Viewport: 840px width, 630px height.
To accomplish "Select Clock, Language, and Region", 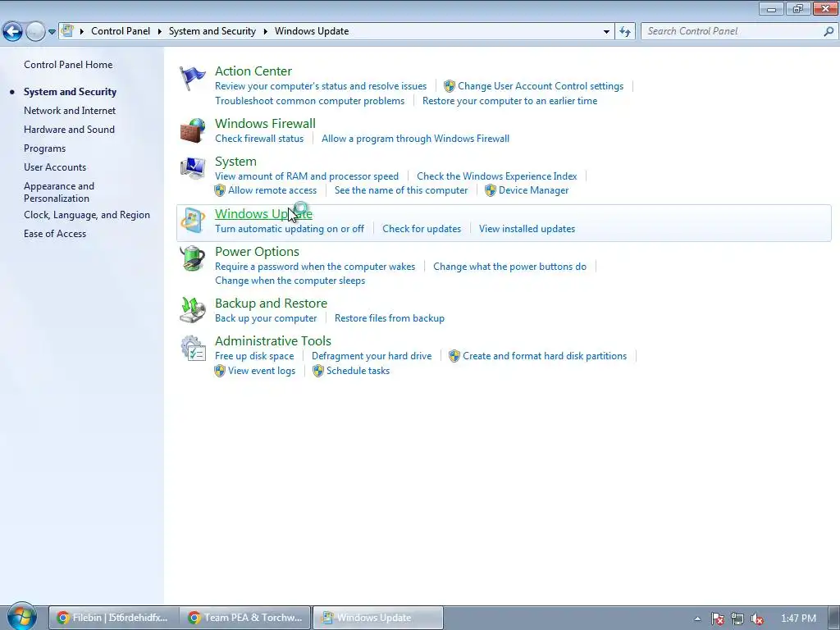I will click(87, 215).
